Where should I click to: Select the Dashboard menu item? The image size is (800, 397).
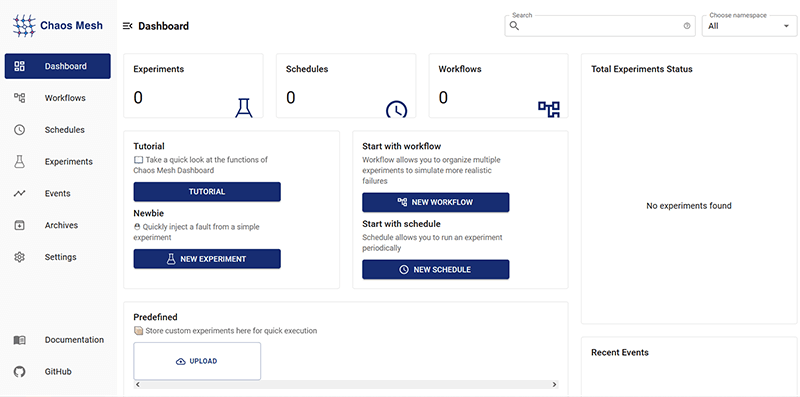click(x=58, y=66)
